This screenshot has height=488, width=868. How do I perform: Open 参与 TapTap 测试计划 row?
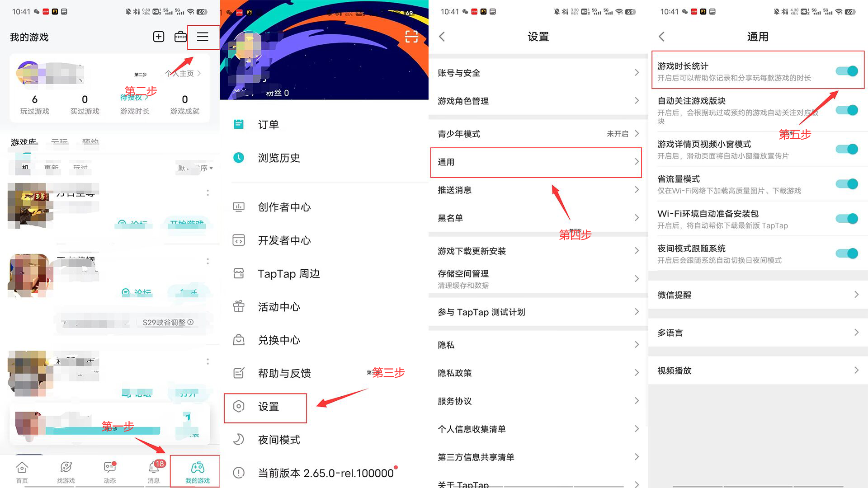[538, 312]
